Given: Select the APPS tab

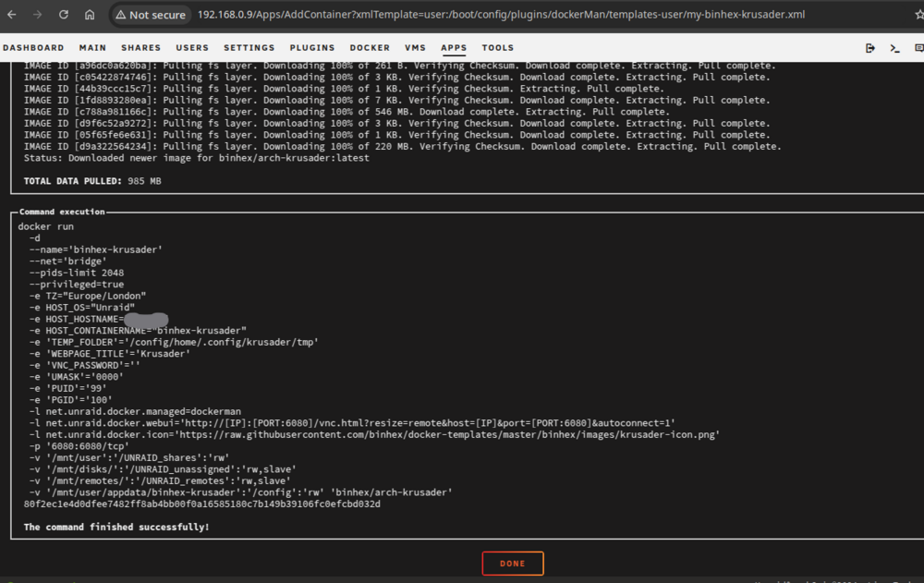Looking at the screenshot, I should [454, 48].
